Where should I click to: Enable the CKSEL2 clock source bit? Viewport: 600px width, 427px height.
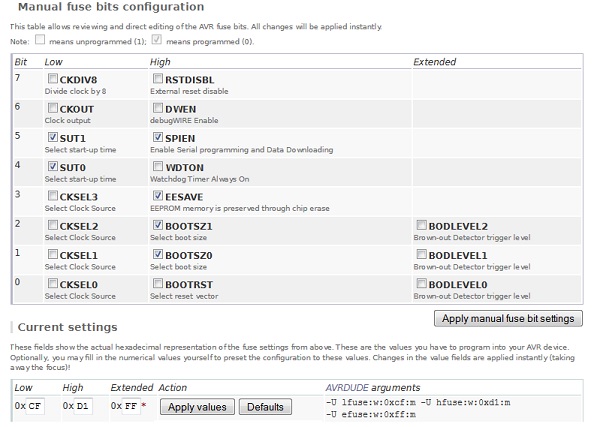53,225
